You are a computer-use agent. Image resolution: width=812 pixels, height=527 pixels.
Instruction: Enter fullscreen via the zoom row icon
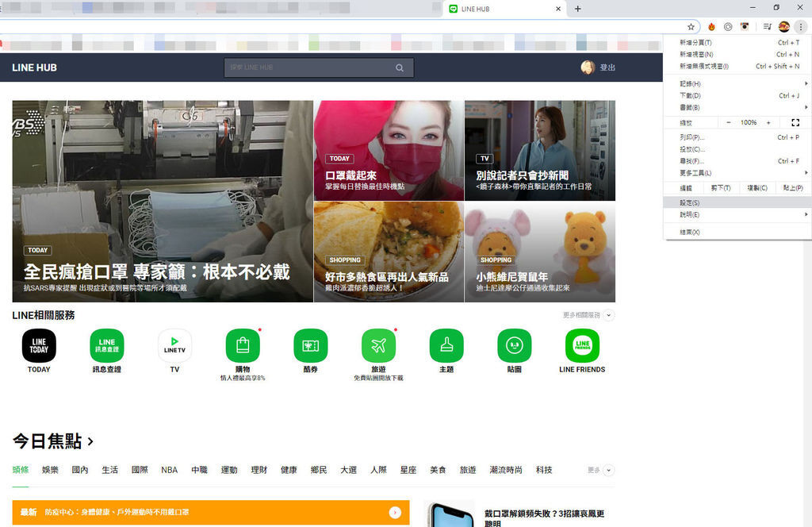pyautogui.click(x=795, y=123)
